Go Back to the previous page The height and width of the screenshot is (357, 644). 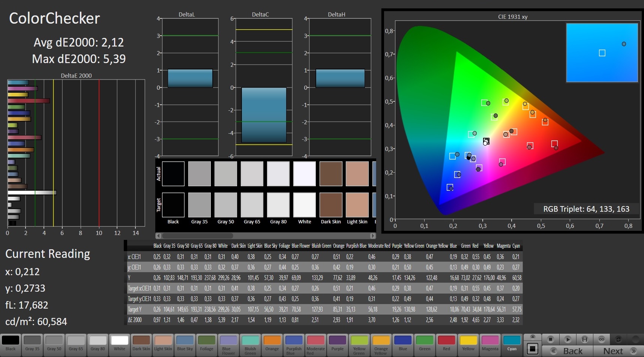[x=567, y=351]
